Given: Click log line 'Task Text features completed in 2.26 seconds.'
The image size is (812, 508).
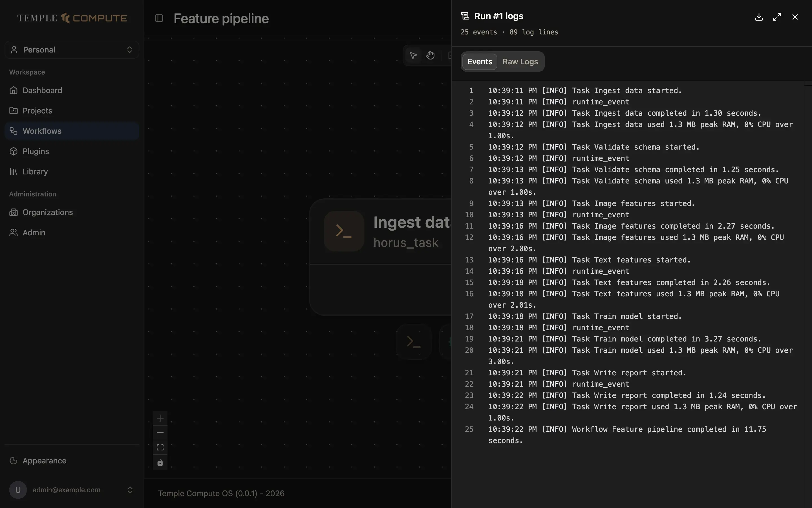Looking at the screenshot, I should [x=629, y=283].
